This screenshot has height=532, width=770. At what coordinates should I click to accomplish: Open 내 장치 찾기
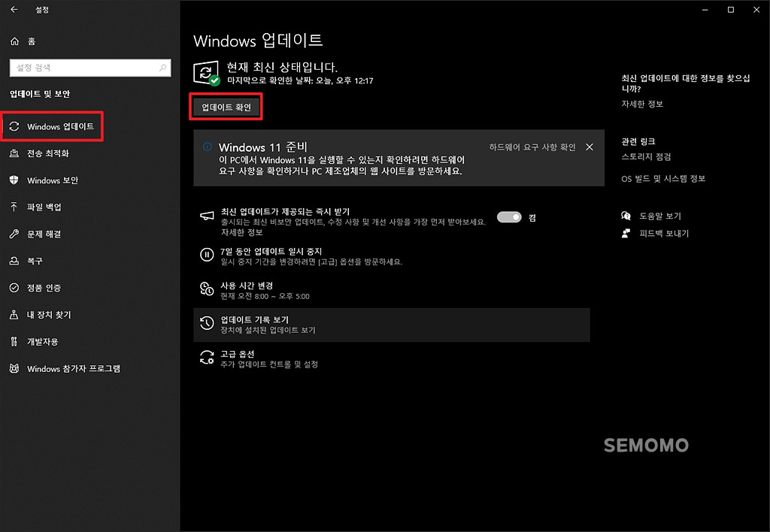point(49,315)
